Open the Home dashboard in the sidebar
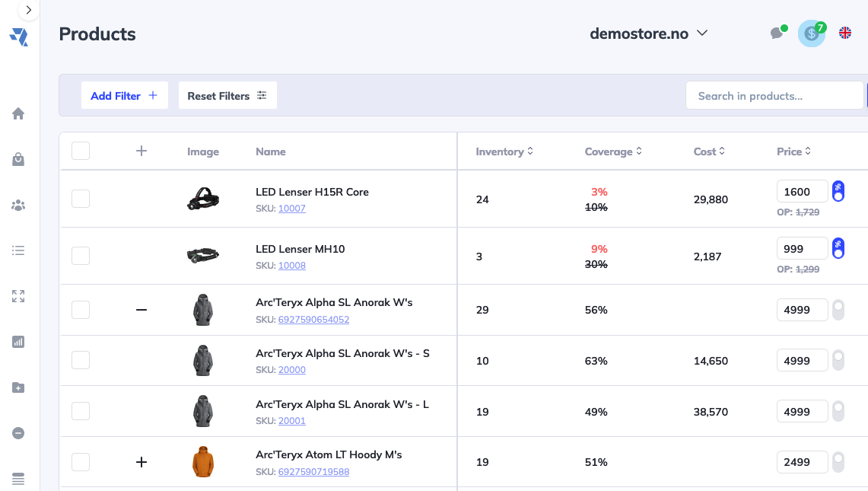868x491 pixels. coord(17,113)
